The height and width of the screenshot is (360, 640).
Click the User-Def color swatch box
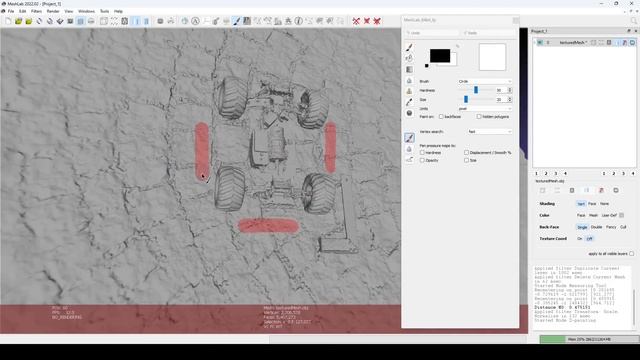pos(622,216)
